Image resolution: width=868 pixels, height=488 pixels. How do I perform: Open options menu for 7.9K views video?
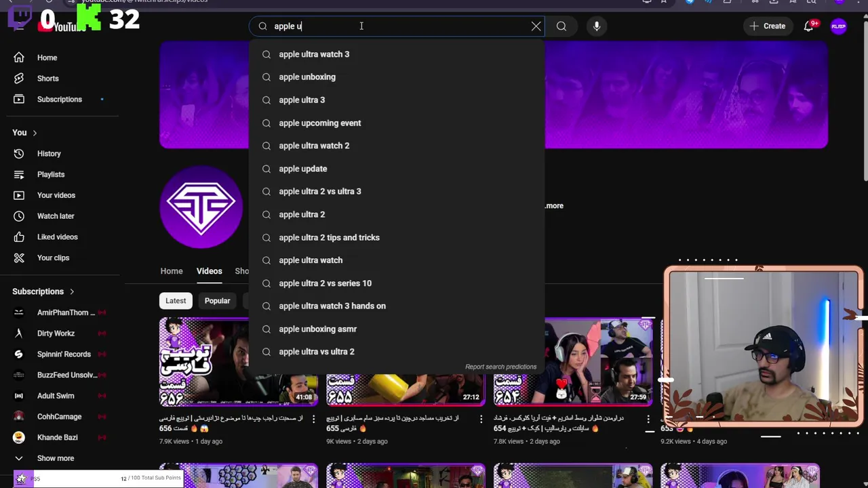pos(313,420)
